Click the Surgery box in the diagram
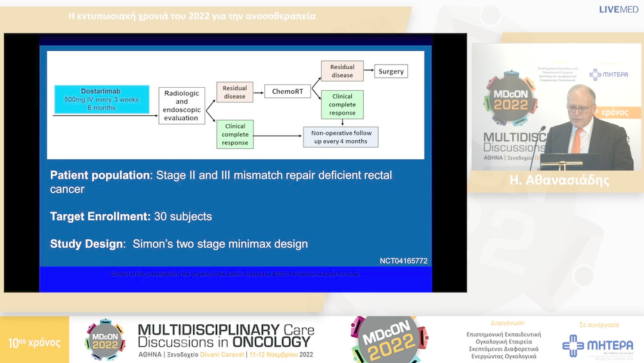 pyautogui.click(x=391, y=72)
